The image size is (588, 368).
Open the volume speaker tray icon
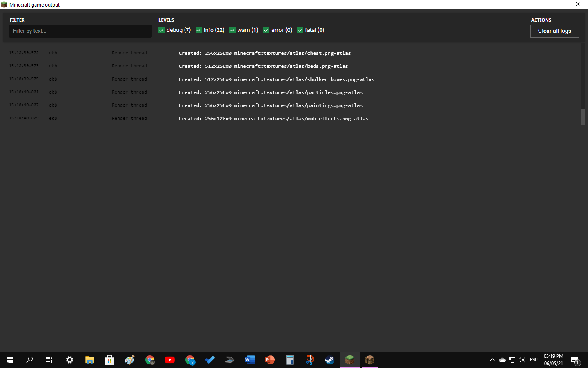pyautogui.click(x=521, y=360)
